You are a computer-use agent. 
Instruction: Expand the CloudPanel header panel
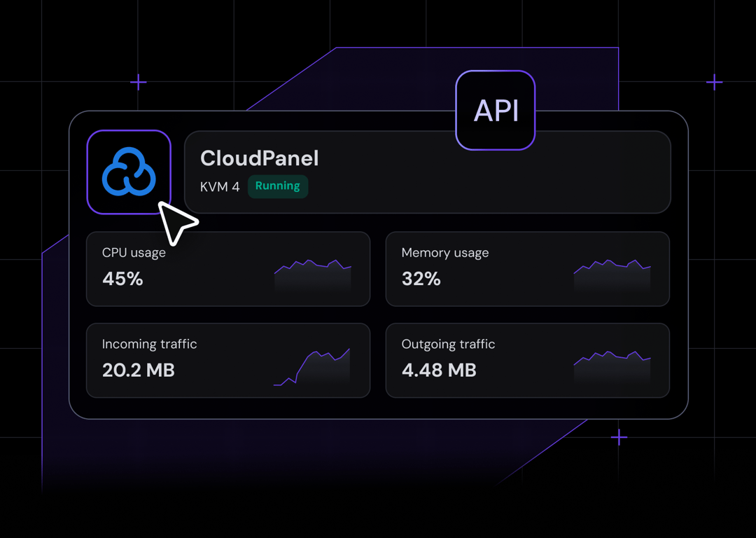click(428, 172)
